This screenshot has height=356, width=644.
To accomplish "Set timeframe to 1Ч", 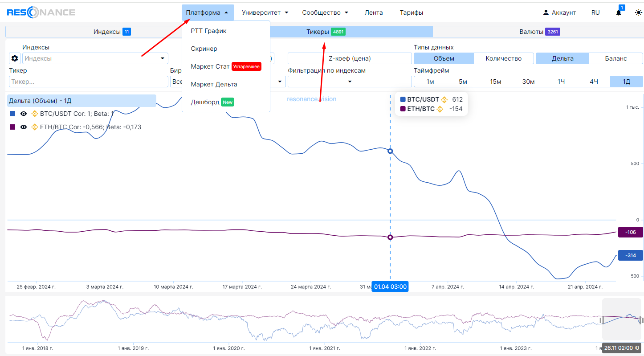I will 561,82.
